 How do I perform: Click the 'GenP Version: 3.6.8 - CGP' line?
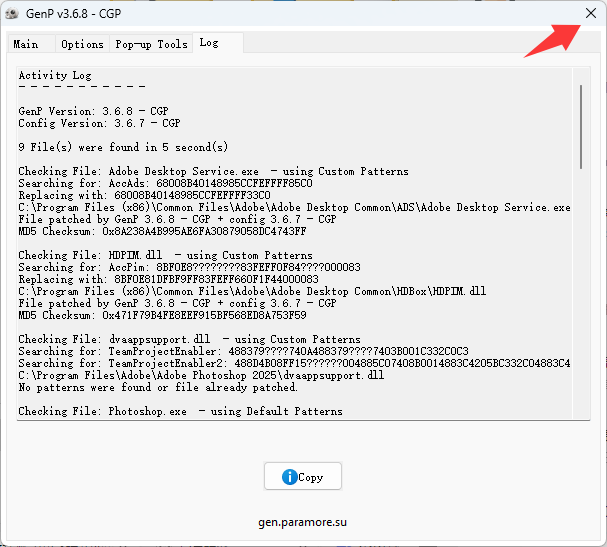(93, 111)
